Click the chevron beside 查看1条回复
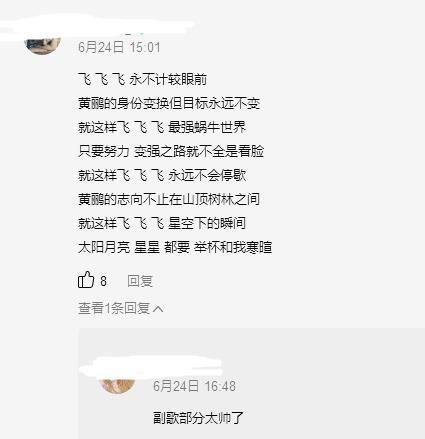 (x=158, y=309)
